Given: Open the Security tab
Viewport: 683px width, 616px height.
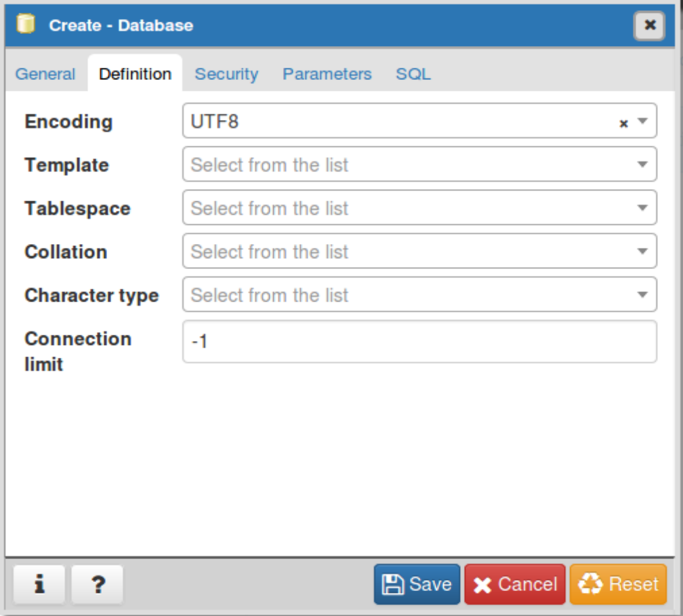Looking at the screenshot, I should tap(226, 74).
